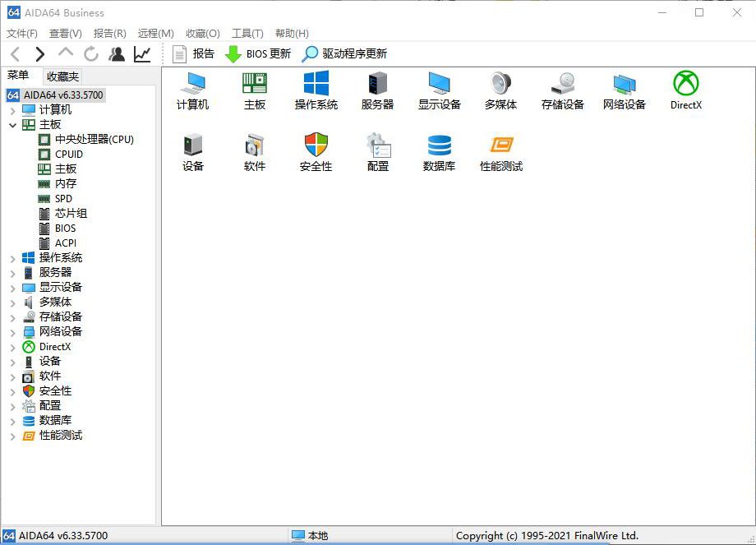Maximize the AIDA64 Business window
This screenshot has height=545, width=756.
pyautogui.click(x=699, y=13)
